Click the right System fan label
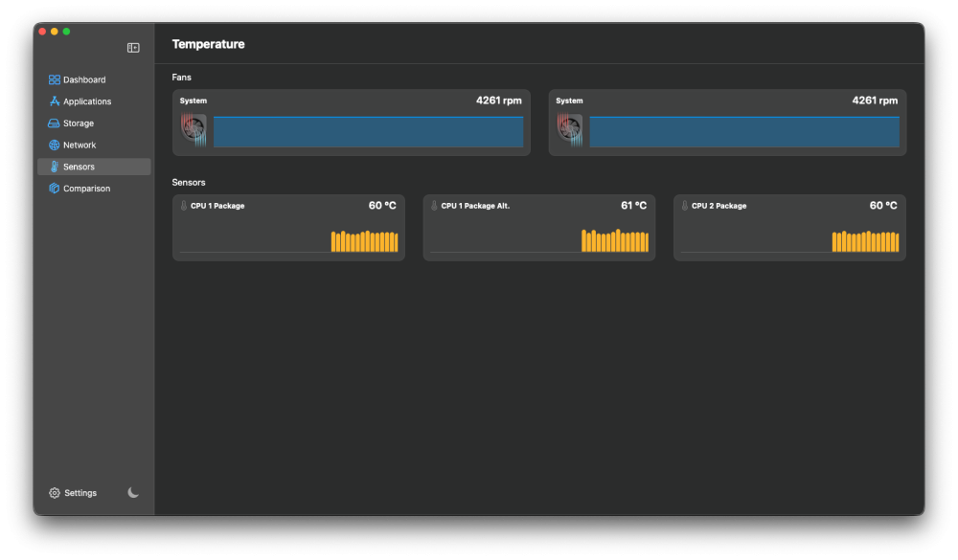Viewport: 958px width, 560px height. (569, 101)
